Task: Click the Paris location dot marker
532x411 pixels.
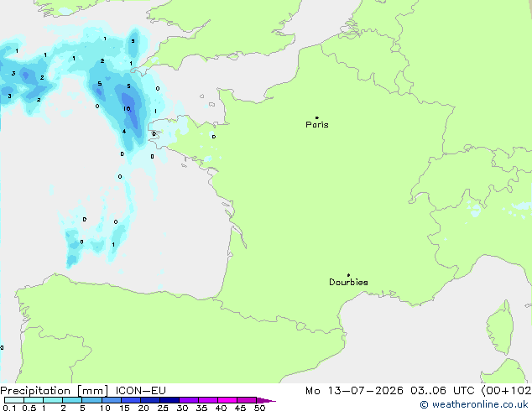Action: point(317,117)
